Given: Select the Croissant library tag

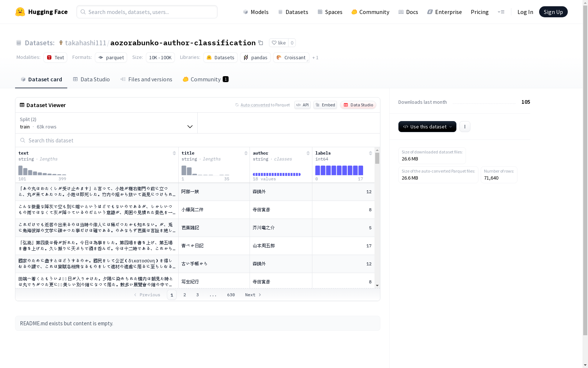Looking at the screenshot, I should click(291, 57).
